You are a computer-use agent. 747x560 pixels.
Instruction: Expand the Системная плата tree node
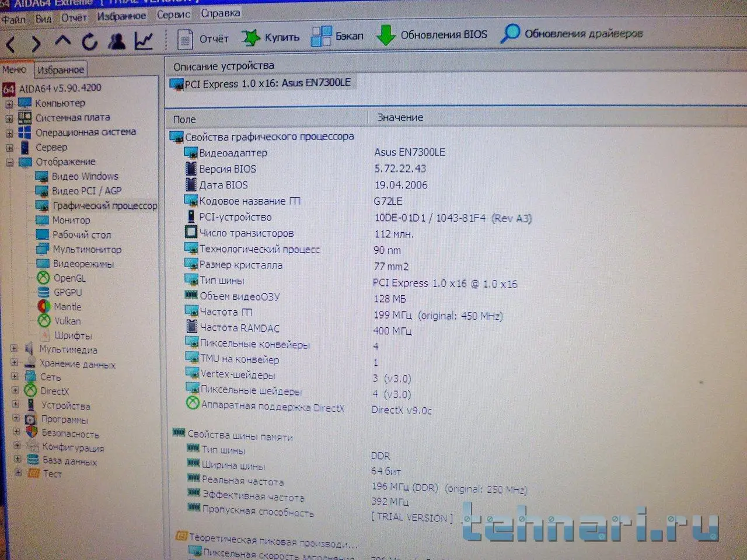(x=9, y=119)
